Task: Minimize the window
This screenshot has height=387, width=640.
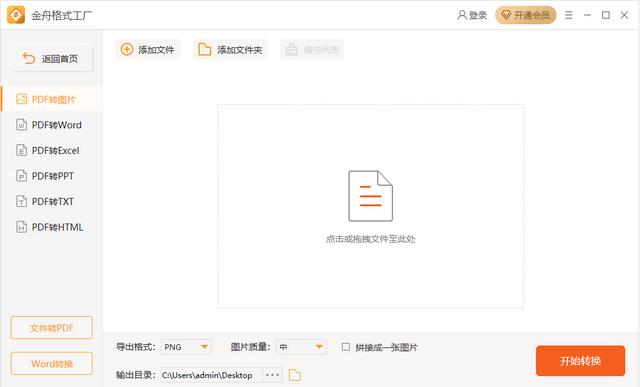Action: [587, 15]
